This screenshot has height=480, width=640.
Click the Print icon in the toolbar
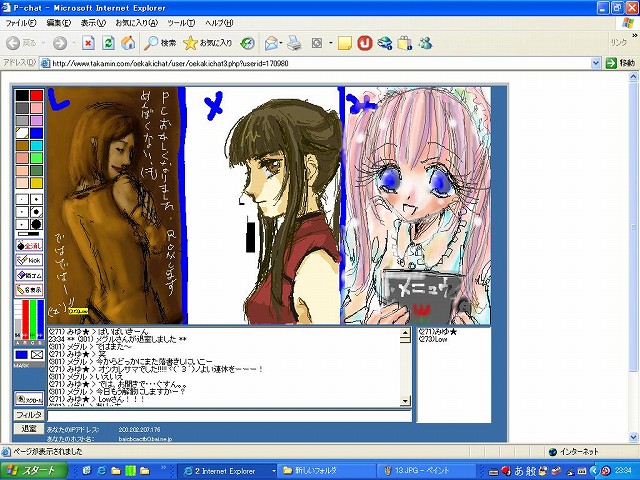pyautogui.click(x=294, y=43)
